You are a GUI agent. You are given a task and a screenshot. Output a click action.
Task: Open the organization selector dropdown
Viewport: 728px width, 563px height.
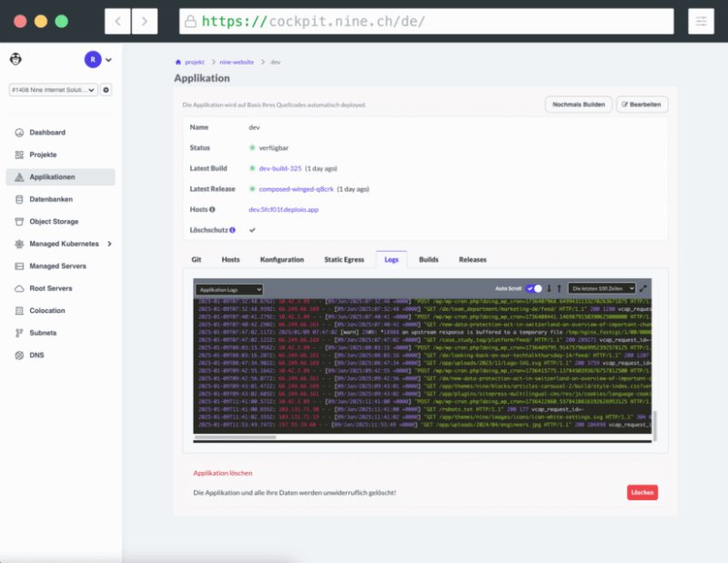[53, 89]
